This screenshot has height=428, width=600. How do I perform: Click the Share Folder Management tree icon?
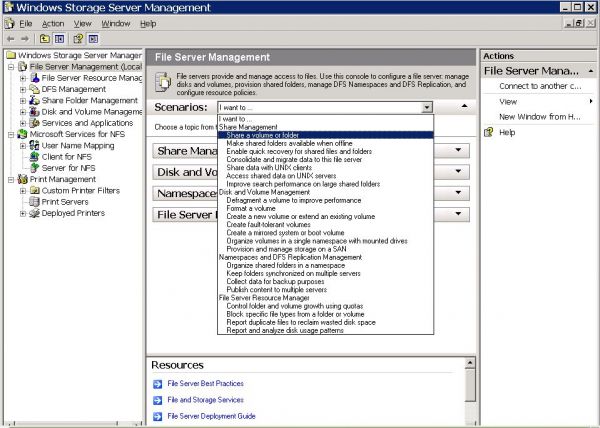[34, 100]
